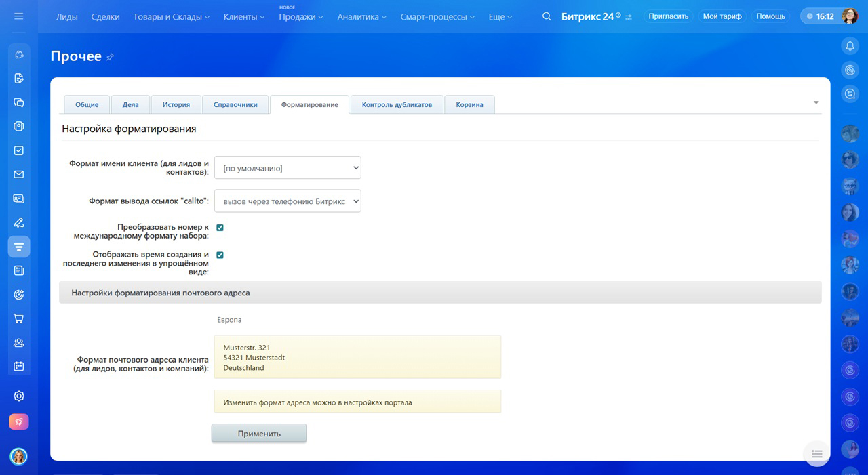This screenshot has height=475, width=868.
Task: Click the user profile avatar at top right
Action: 850,16
